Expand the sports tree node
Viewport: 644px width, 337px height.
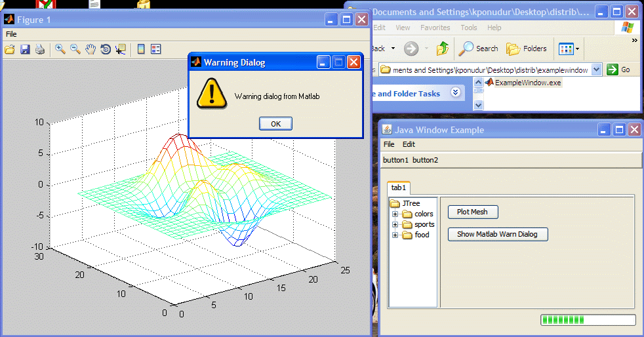pos(395,224)
